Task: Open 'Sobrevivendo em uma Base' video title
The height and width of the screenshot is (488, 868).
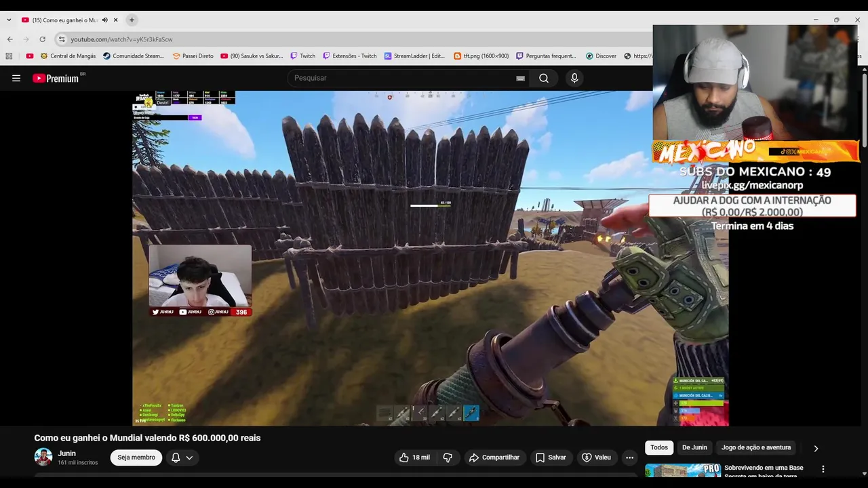Action: click(764, 471)
